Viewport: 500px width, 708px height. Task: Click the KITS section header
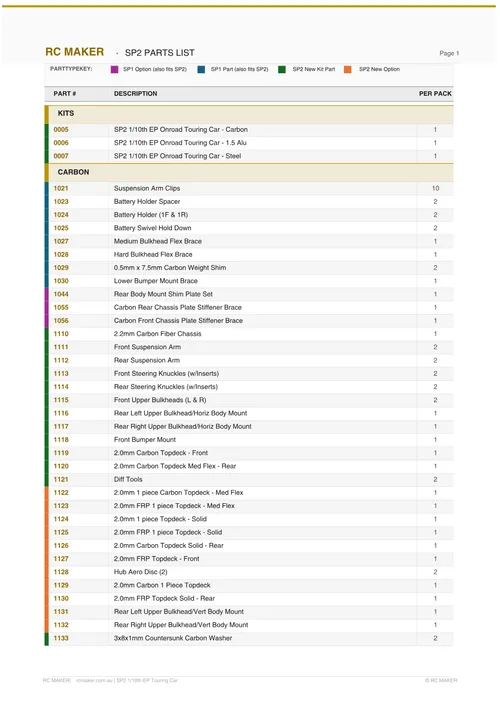pos(249,114)
